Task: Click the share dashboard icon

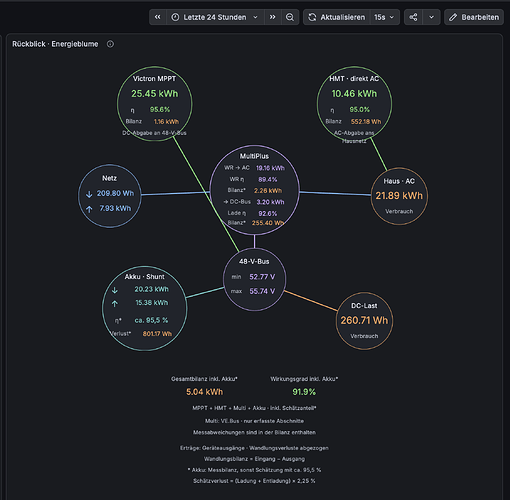Action: click(413, 17)
